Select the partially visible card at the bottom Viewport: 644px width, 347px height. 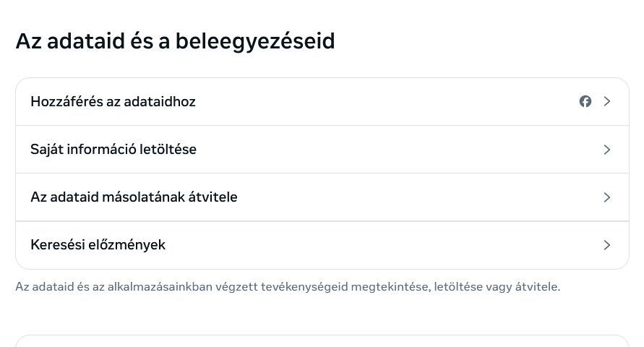point(322,341)
